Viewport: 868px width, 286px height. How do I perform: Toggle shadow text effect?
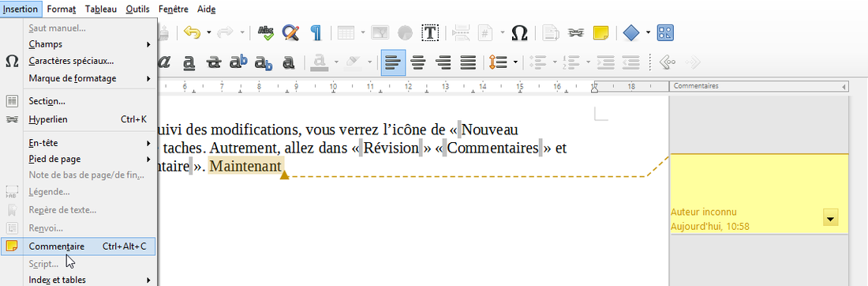288,62
